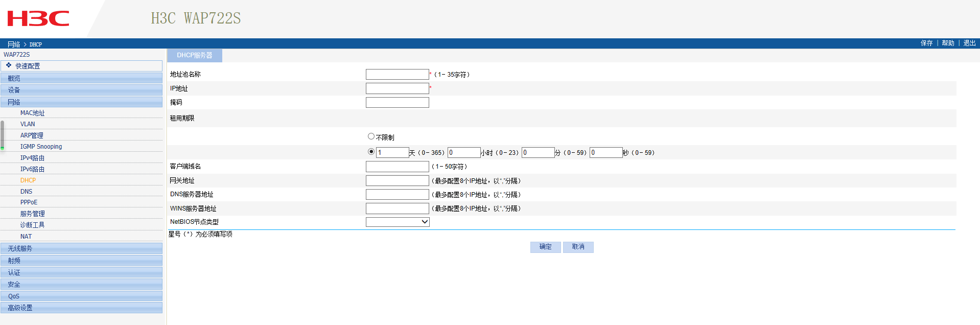Click the WAP722S device node
Image resolution: width=980 pixels, height=325 pixels.
coord(16,55)
